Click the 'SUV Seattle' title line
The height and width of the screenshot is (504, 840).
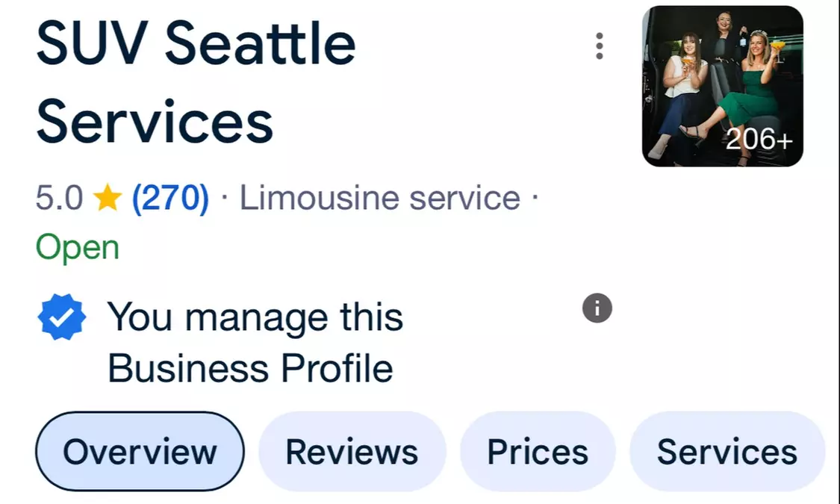point(196,43)
